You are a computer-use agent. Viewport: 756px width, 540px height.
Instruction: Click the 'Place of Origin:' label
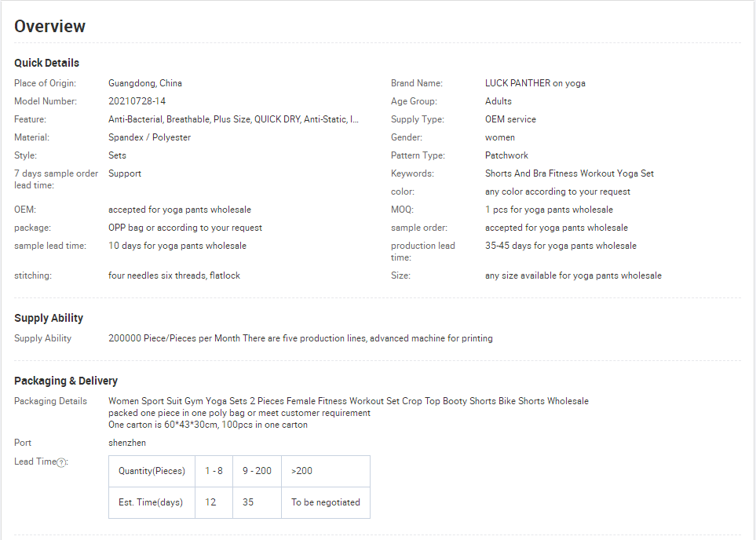[45, 83]
